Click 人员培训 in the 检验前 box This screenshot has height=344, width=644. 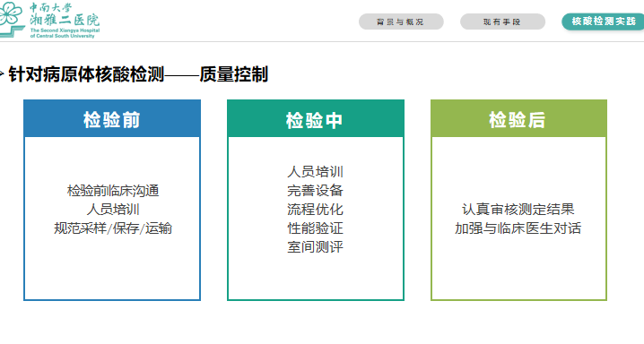pyautogui.click(x=113, y=210)
